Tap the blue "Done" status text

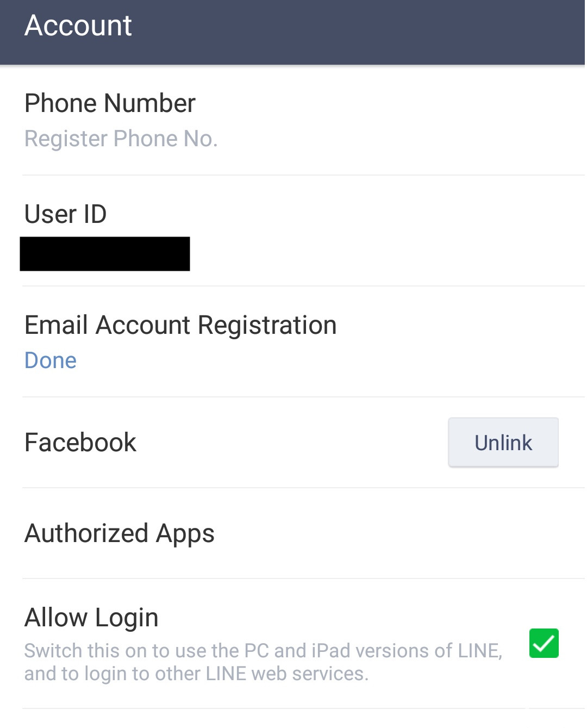(51, 360)
